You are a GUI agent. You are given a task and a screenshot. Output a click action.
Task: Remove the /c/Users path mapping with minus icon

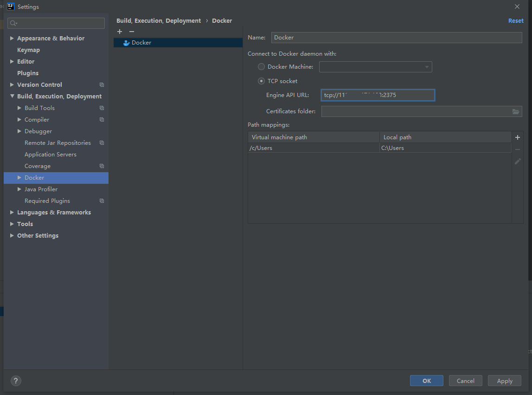pos(517,149)
